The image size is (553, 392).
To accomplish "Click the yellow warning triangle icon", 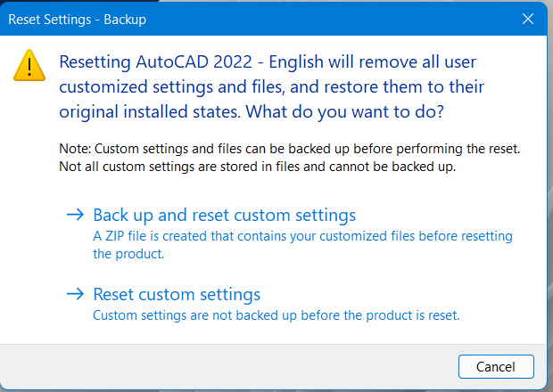I will tap(29, 66).
